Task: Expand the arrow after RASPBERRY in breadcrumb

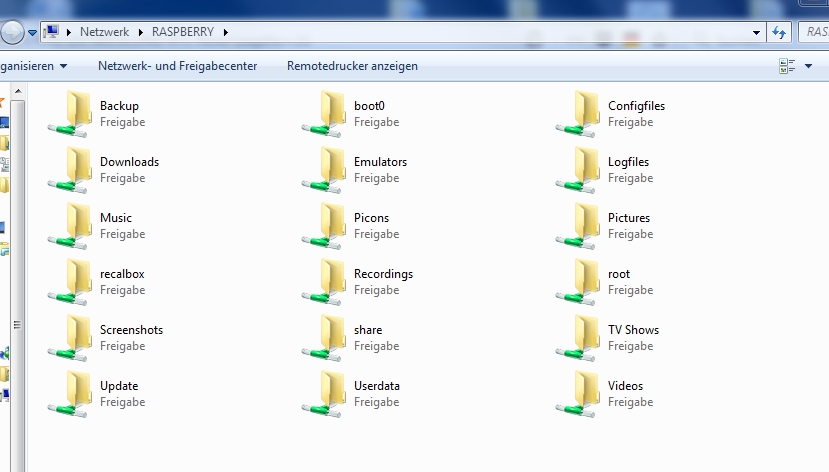Action: (226, 32)
